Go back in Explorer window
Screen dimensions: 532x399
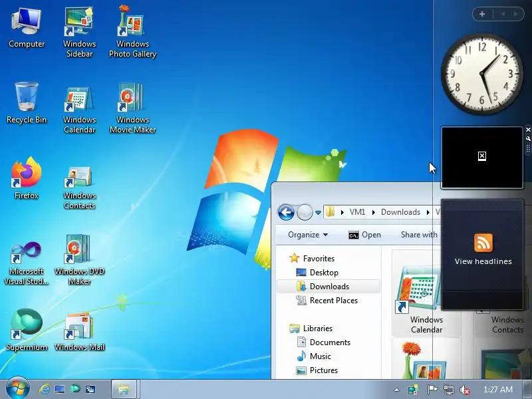point(286,212)
